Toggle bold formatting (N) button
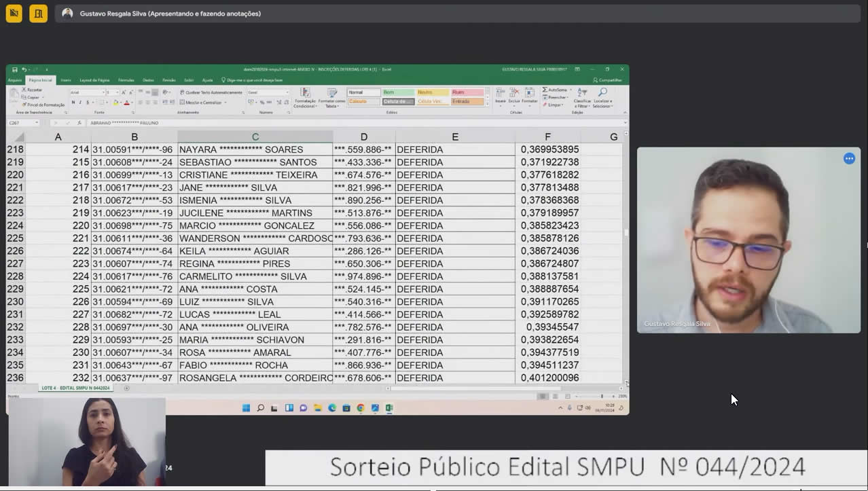This screenshot has height=491, width=868. point(73,103)
